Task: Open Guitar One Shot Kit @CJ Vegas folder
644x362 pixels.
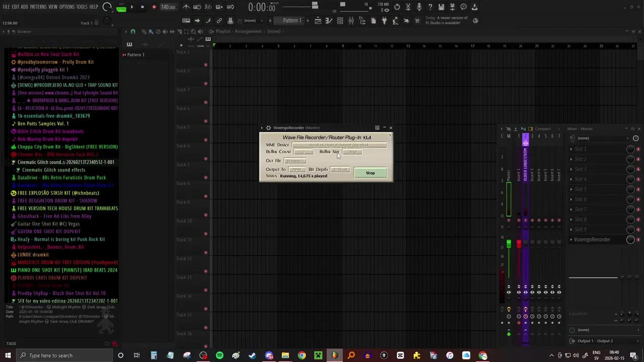Action: [x=48, y=224]
